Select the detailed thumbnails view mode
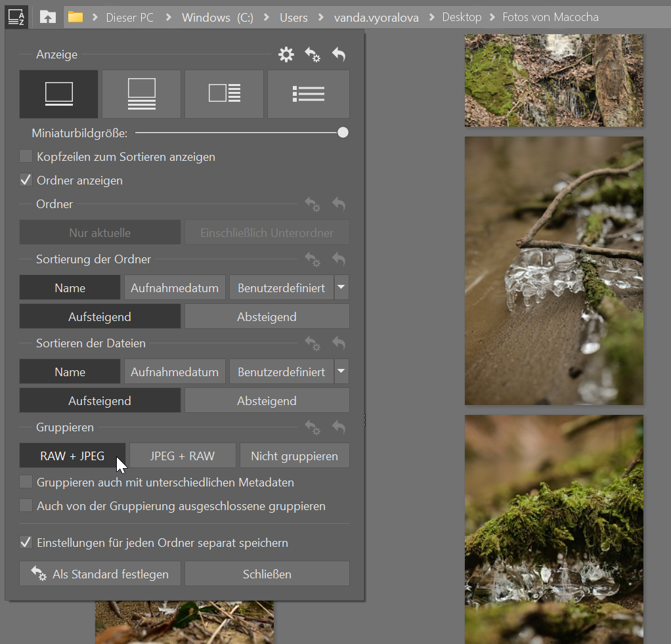The image size is (671, 644). [x=141, y=94]
